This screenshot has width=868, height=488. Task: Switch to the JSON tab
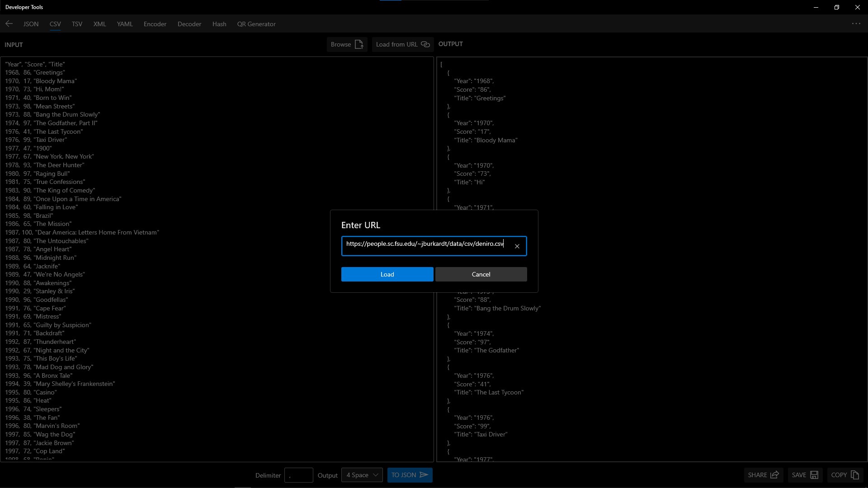click(31, 24)
